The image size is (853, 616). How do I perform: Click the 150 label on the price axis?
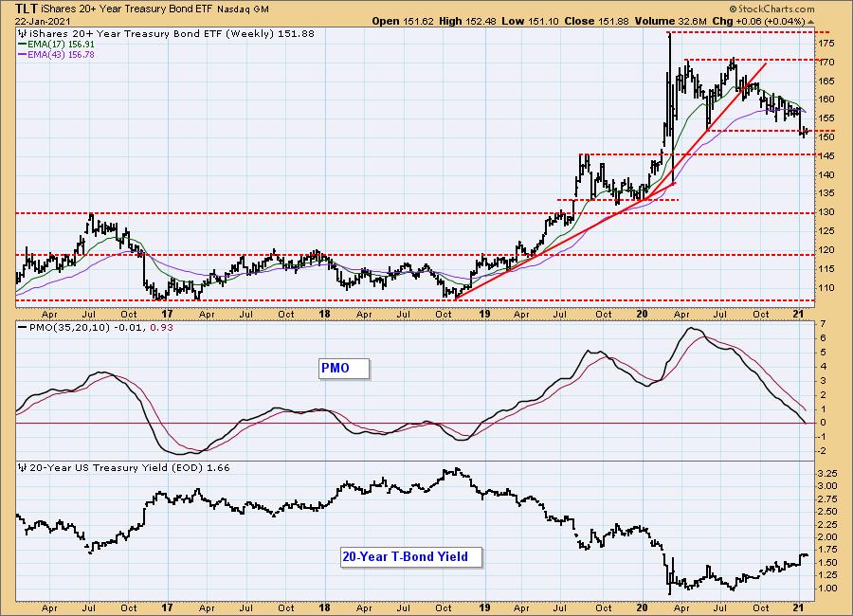(826, 137)
